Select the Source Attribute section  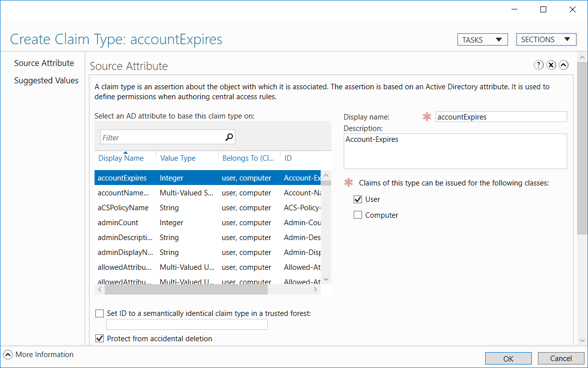coord(45,63)
